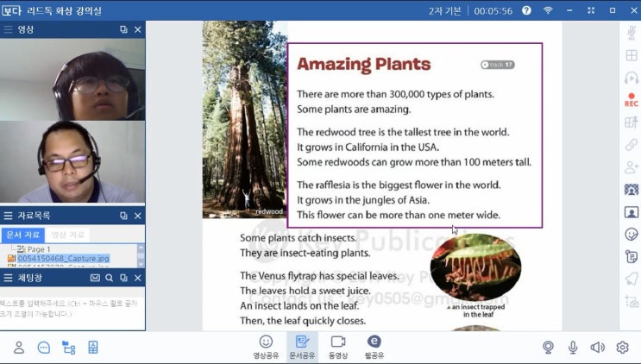Screen dimensions: 641x364
Task: Open the 영상 panel hamburger menu
Action: [x=9, y=29]
